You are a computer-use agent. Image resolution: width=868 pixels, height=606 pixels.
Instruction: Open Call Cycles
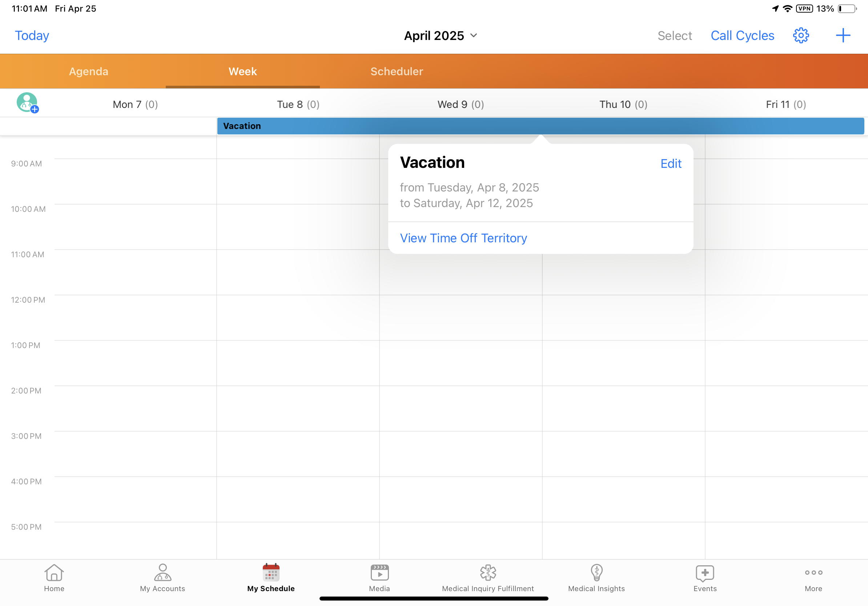[x=742, y=36]
